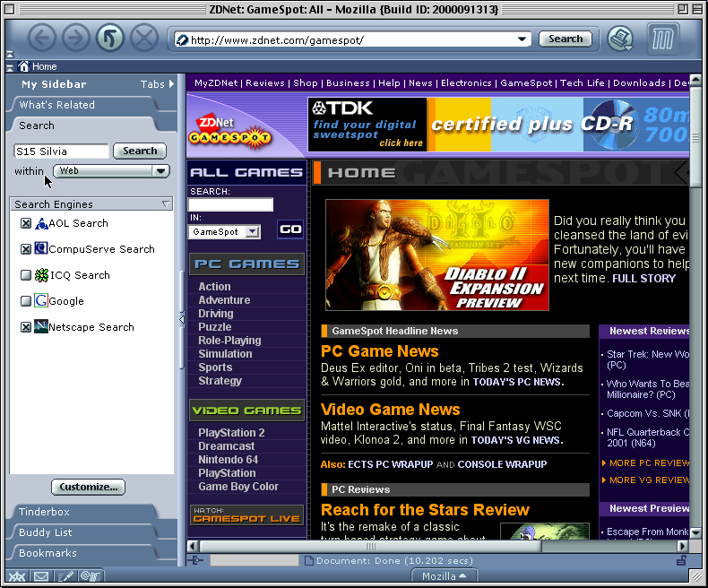Viewport: 708px width, 588px height.
Task: Open the Reach for the Stars Review link
Action: (425, 510)
